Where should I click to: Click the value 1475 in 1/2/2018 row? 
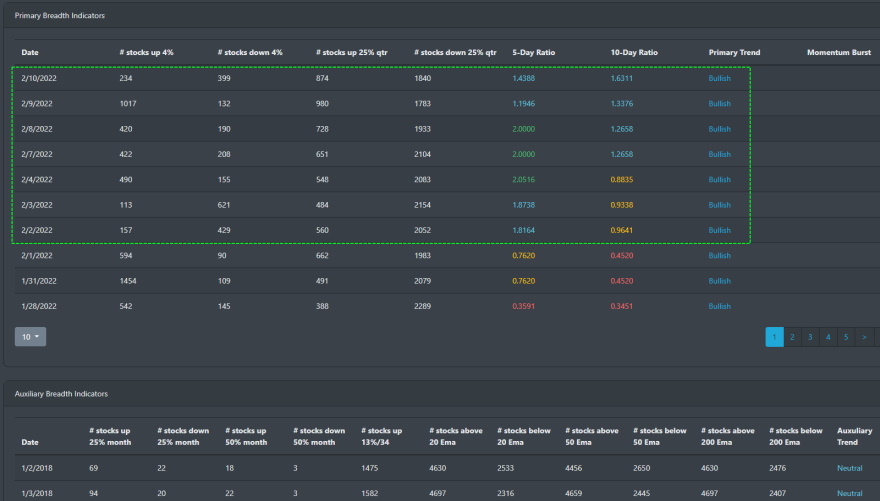coord(370,468)
